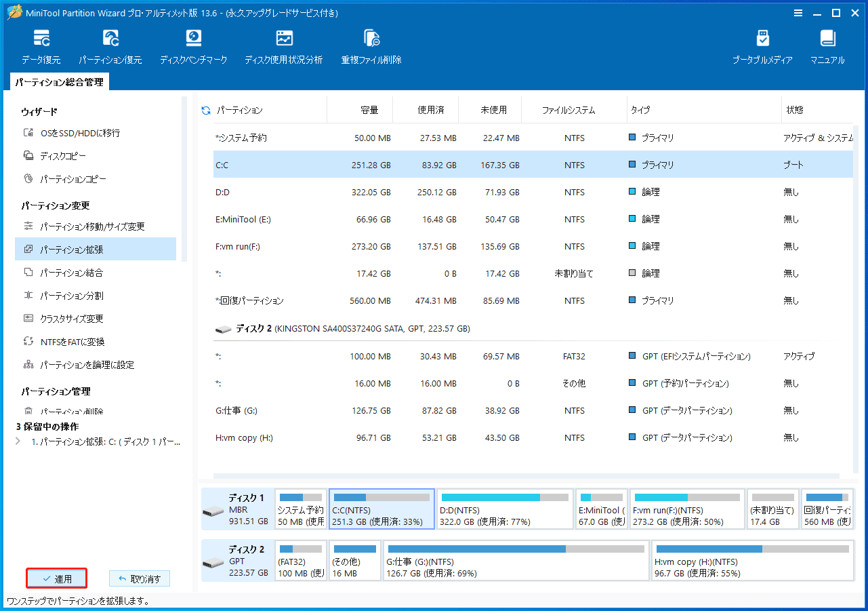Select the *:システム予約 partition row
The height and width of the screenshot is (611, 868).
[x=533, y=138]
